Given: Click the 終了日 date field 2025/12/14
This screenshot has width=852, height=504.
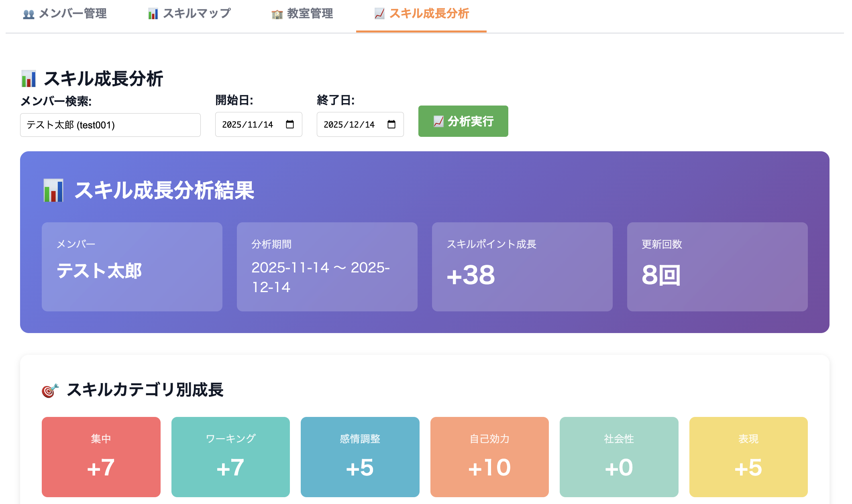Looking at the screenshot, I should (360, 124).
